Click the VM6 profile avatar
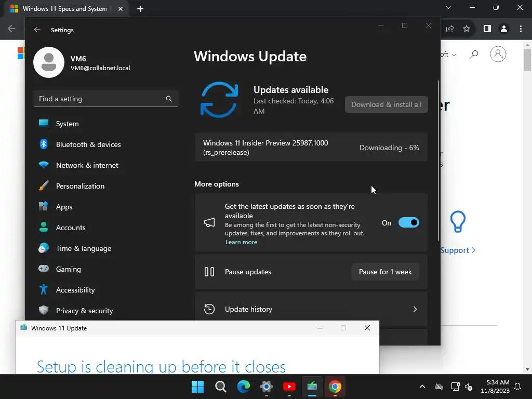The width and height of the screenshot is (532, 399). pos(49,62)
